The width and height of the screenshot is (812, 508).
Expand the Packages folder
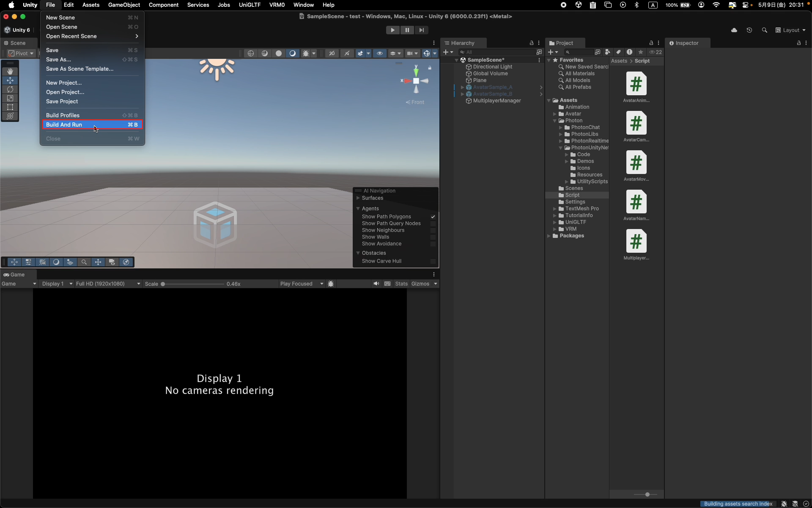point(549,236)
